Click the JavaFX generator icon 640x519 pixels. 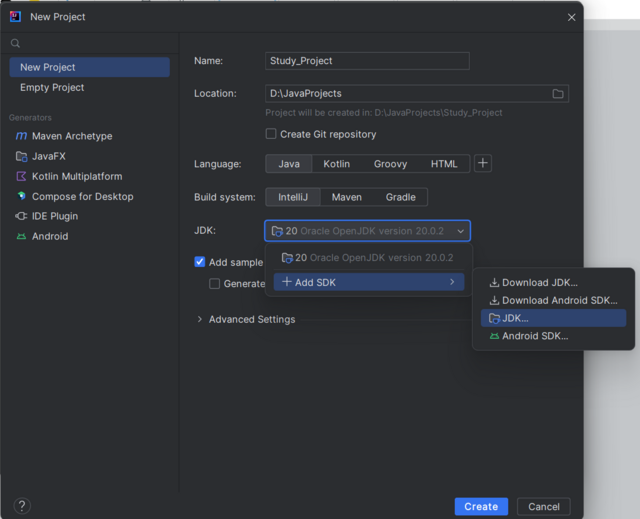tap(21, 156)
